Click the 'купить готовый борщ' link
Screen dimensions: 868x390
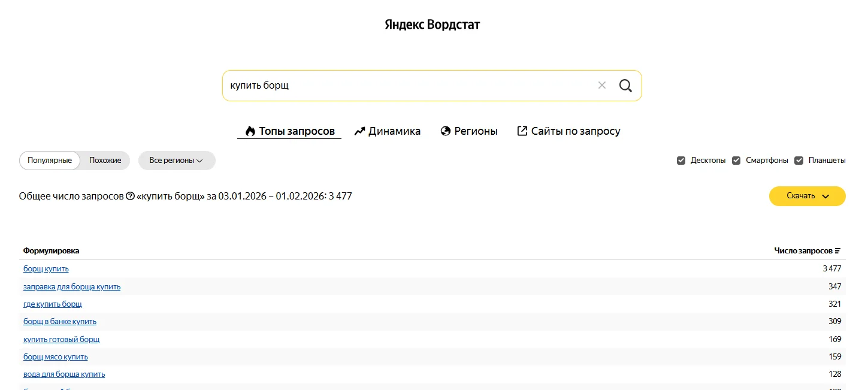pos(61,340)
